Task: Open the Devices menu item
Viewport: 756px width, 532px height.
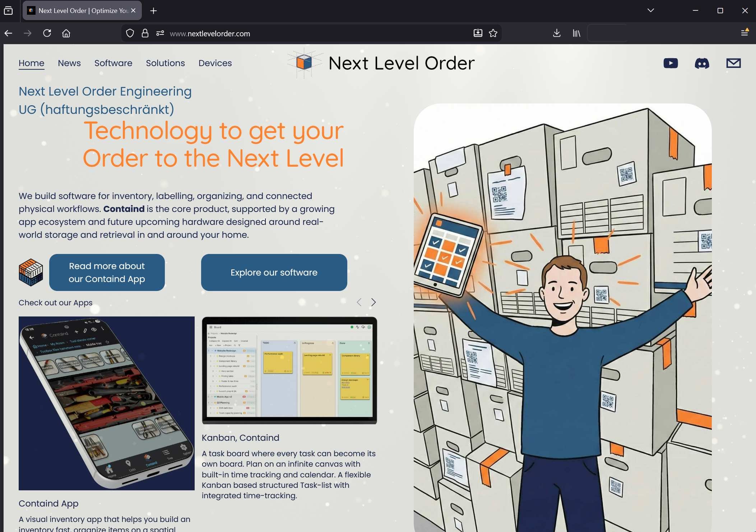Action: click(215, 63)
